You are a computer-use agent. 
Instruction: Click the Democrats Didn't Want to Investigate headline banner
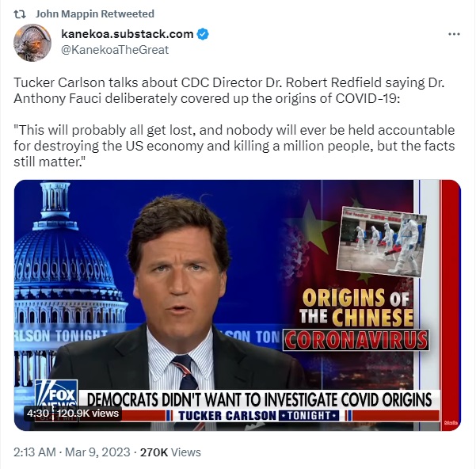(x=259, y=399)
